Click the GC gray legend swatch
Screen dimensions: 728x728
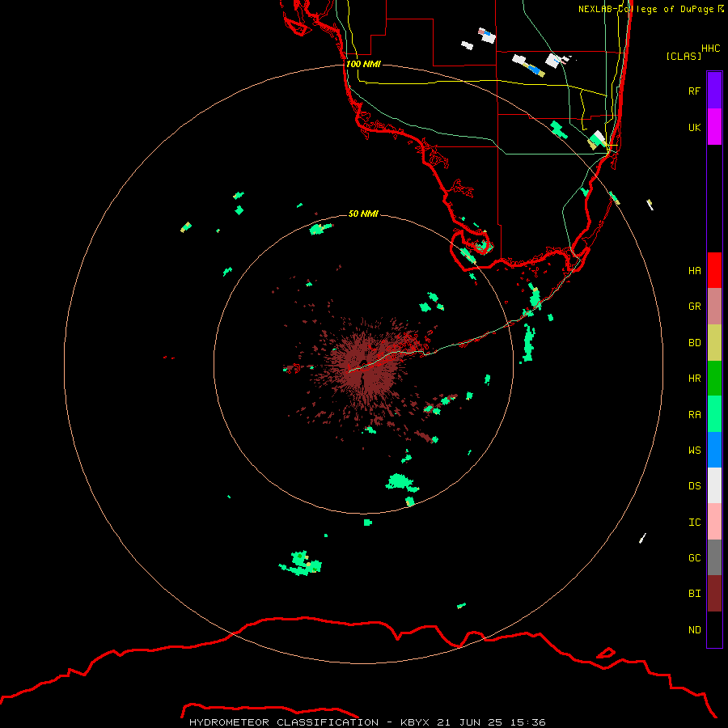click(x=714, y=557)
